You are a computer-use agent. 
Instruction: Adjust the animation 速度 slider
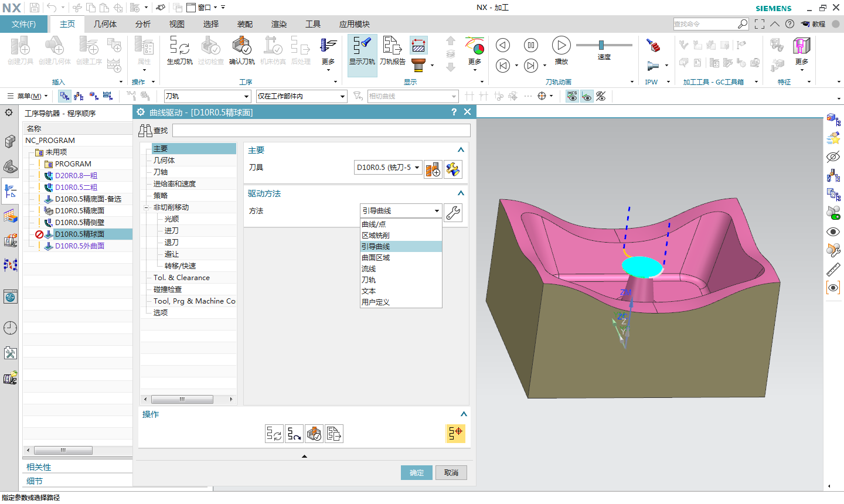[601, 45]
